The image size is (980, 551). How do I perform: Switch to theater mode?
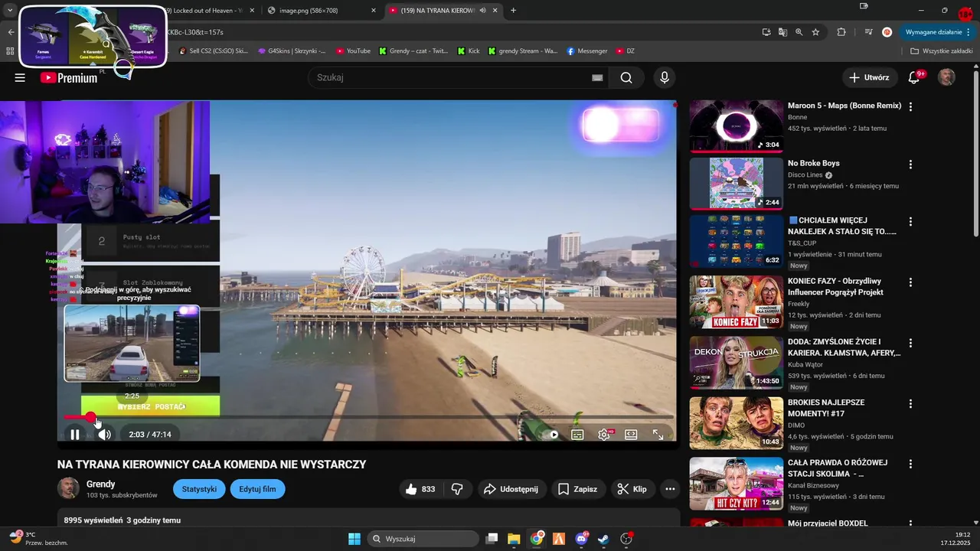pos(631,435)
